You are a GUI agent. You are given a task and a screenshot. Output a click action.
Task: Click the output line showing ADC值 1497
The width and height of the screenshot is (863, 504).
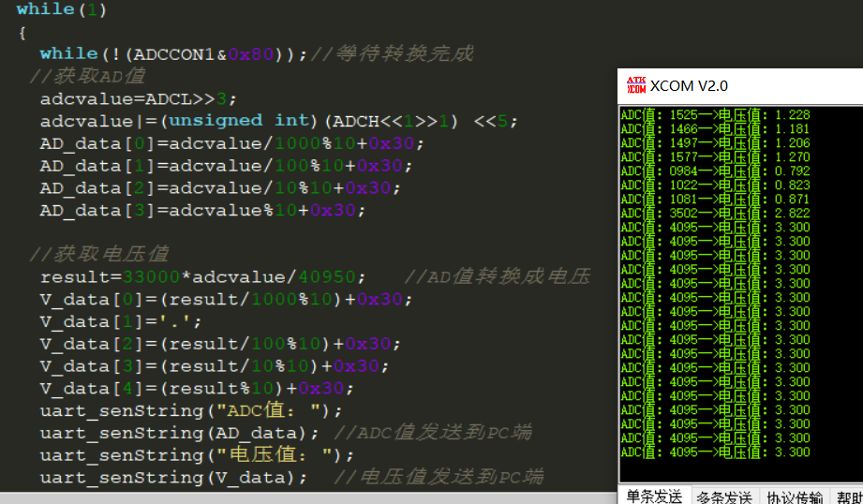[x=716, y=142]
